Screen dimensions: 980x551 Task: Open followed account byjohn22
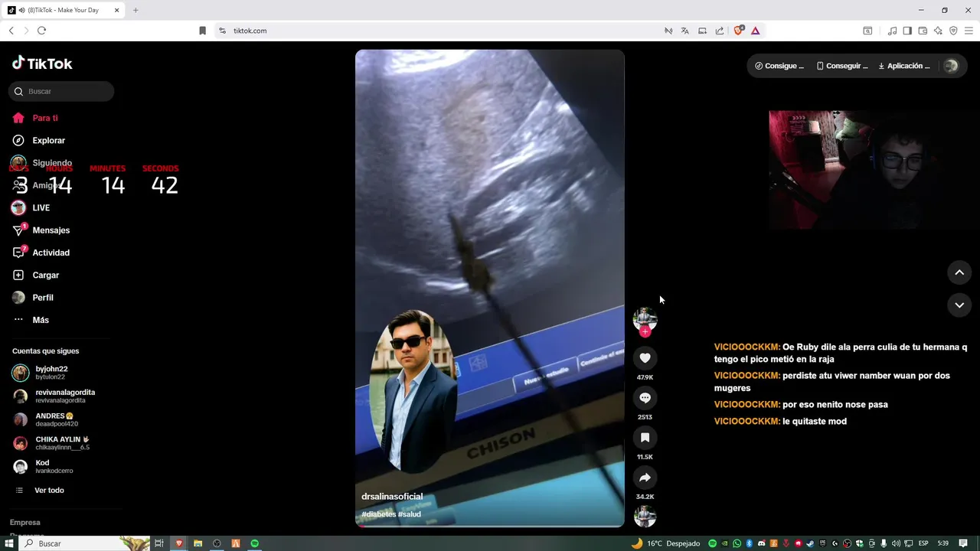[x=51, y=373]
